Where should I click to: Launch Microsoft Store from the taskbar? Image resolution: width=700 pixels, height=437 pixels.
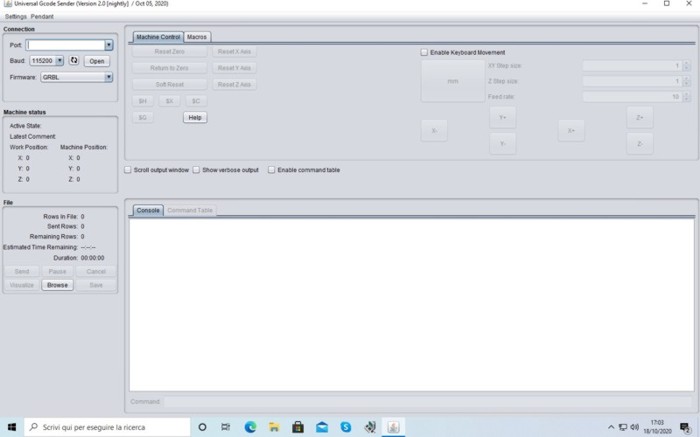tap(298, 427)
